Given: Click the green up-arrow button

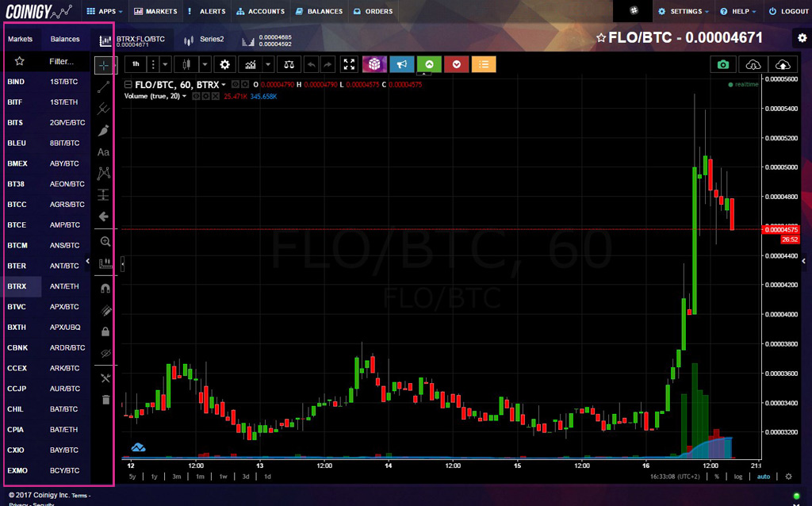Looking at the screenshot, I should pyautogui.click(x=429, y=64).
